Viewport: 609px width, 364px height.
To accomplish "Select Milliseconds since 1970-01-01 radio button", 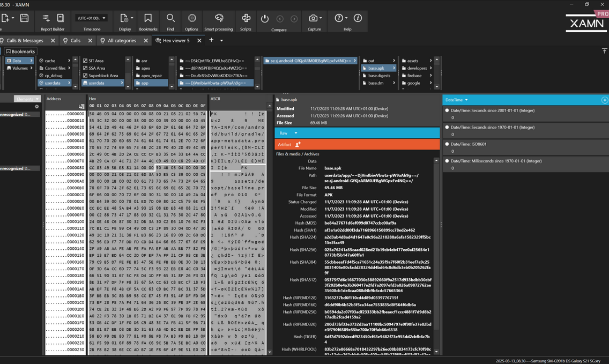I will [x=447, y=161].
